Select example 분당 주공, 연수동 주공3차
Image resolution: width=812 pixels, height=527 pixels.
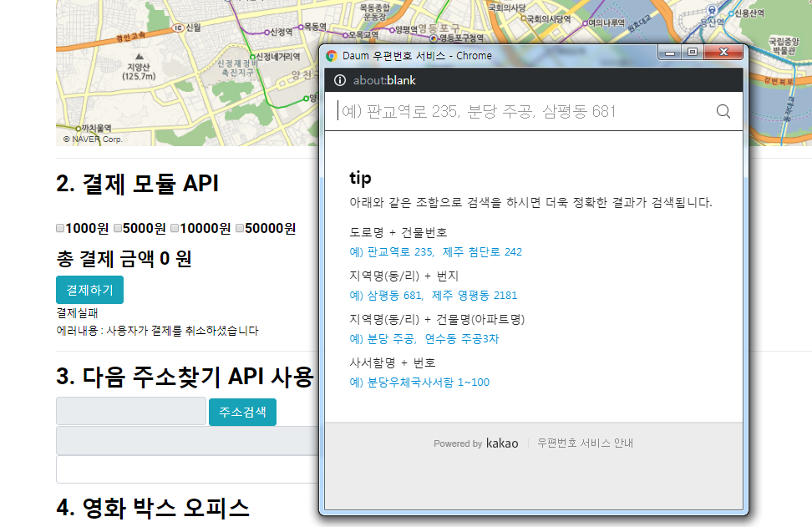click(x=424, y=339)
